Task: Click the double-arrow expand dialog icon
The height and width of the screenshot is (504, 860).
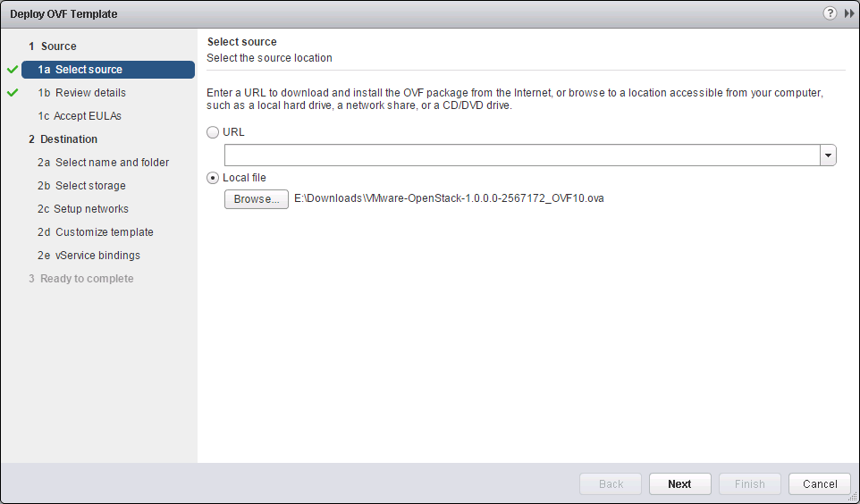Action: 848,13
